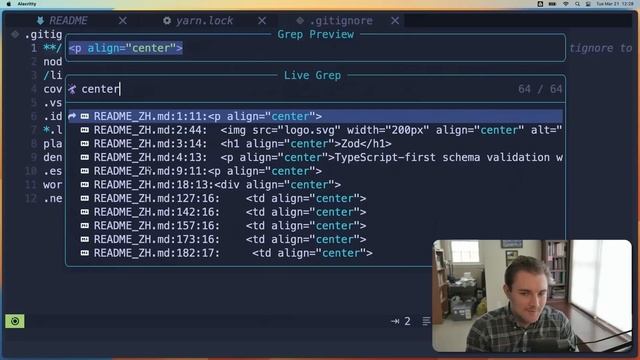The width and height of the screenshot is (640, 360).
Task: Click the diamond icon on .gitignore tab
Action: 300,20
